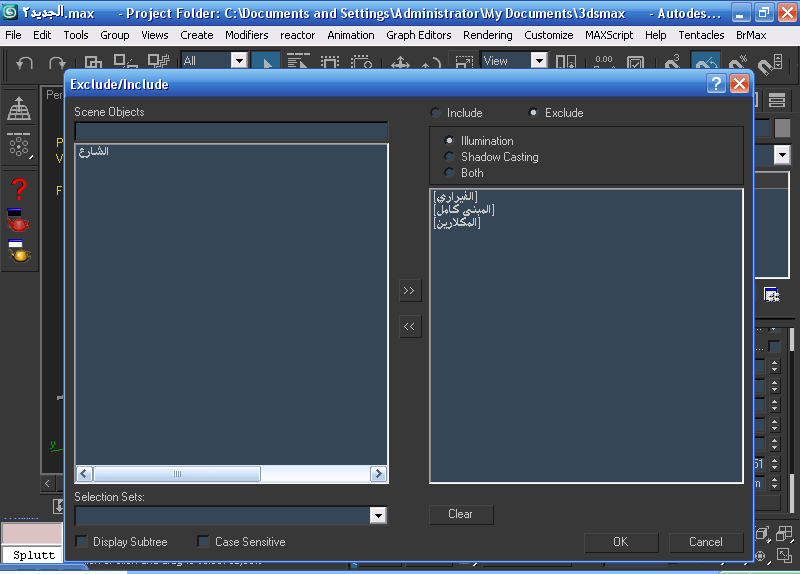
Task: Activate the Select Object arrow tool
Action: tap(266, 62)
